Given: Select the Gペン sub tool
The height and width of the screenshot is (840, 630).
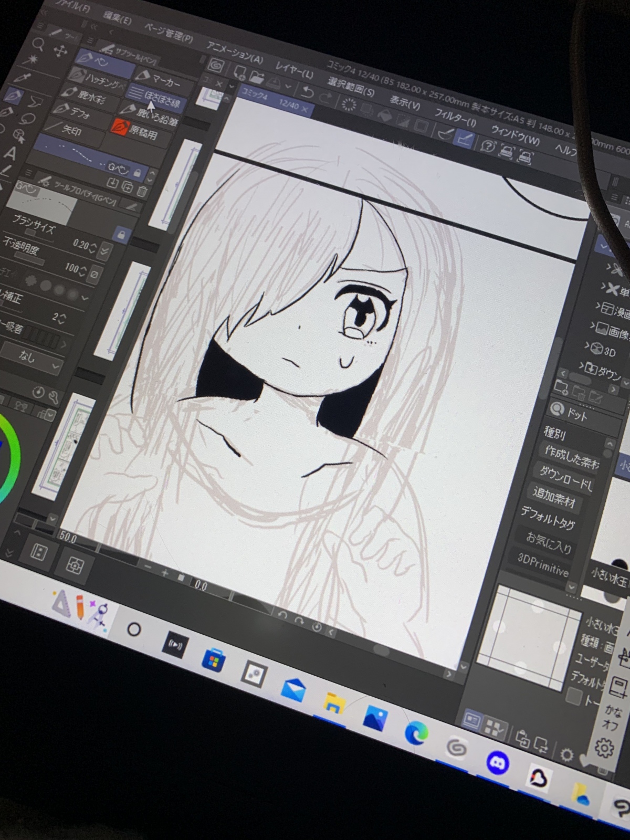Looking at the screenshot, I should point(91,158).
